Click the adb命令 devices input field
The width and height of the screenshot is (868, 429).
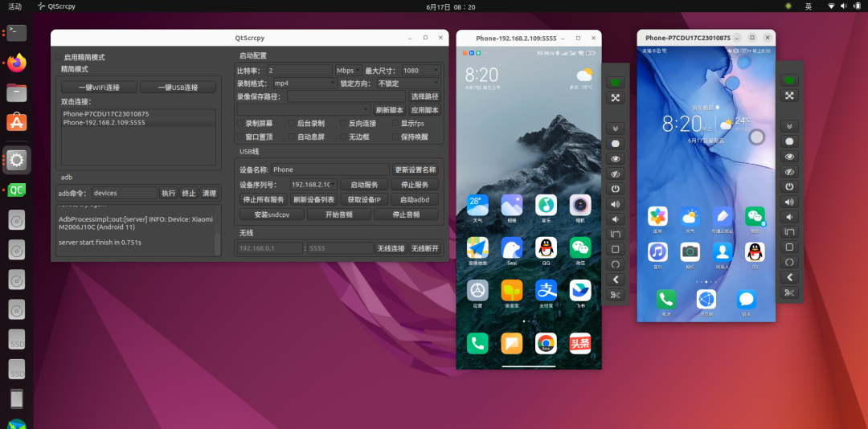coord(125,193)
